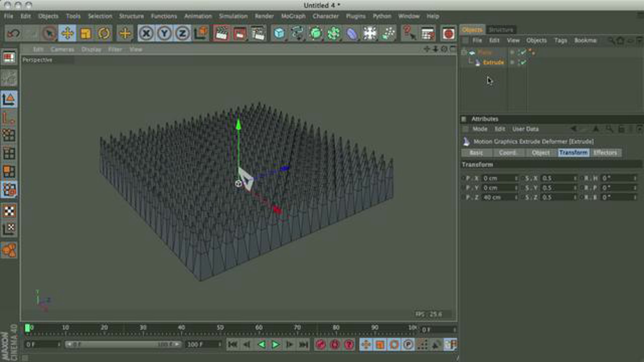Open the File menu in the menu bar

[9, 16]
